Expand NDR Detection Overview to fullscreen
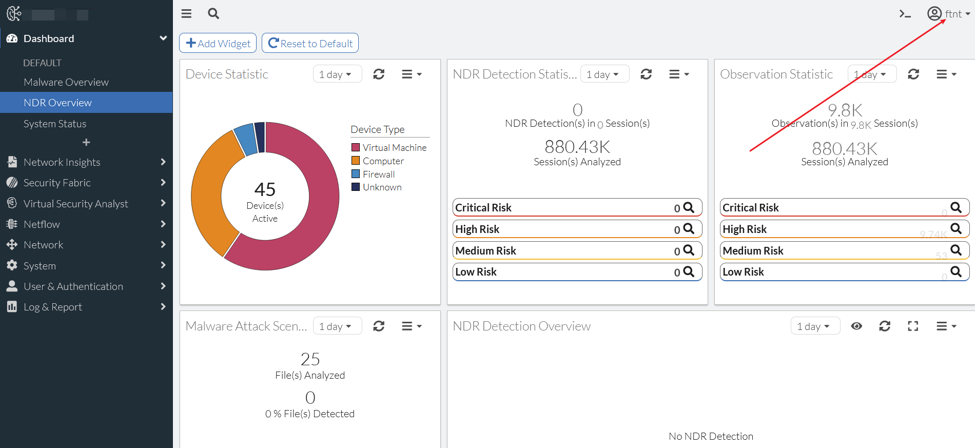Image resolution: width=975 pixels, height=448 pixels. [x=913, y=326]
